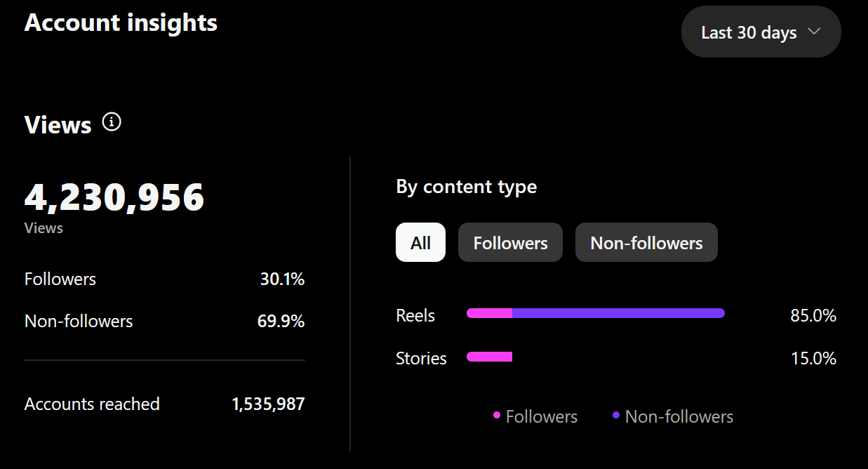Click the Reels row label
This screenshot has height=469, width=868.
(x=415, y=316)
